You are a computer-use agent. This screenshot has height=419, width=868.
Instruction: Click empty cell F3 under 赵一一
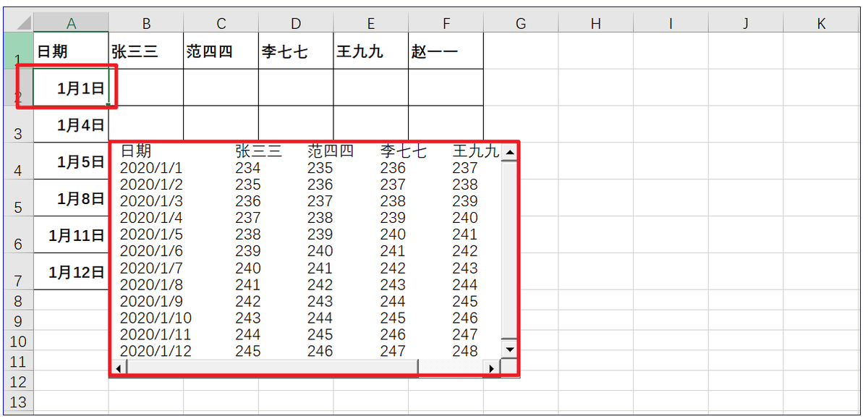[x=446, y=124]
